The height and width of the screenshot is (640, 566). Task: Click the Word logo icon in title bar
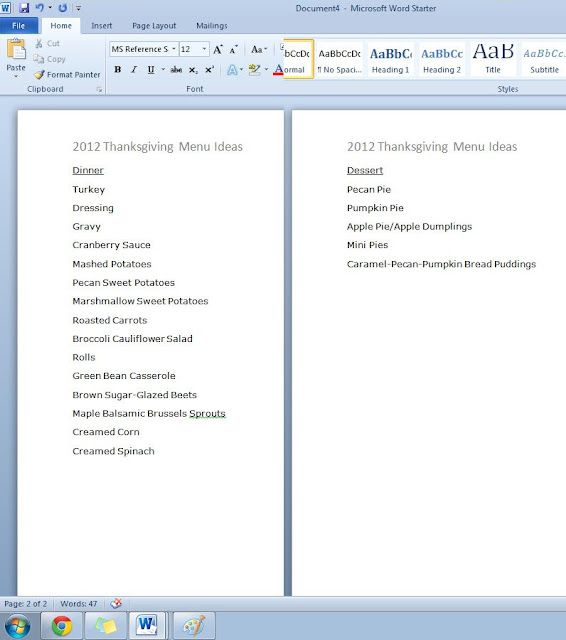[6, 7]
